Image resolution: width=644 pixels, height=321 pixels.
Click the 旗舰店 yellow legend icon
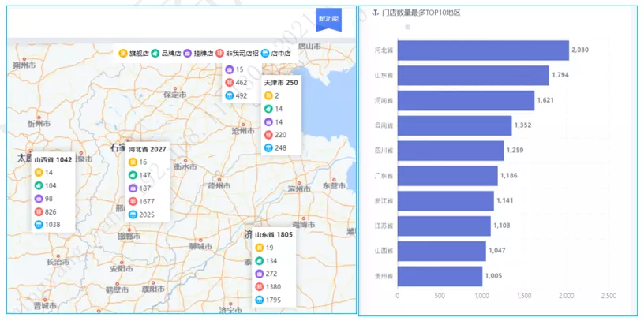pyautogui.click(x=123, y=53)
